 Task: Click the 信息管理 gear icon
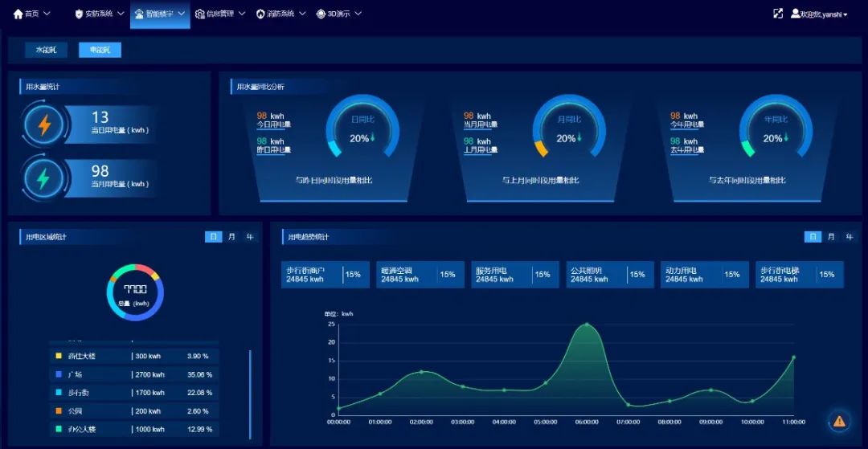point(200,14)
